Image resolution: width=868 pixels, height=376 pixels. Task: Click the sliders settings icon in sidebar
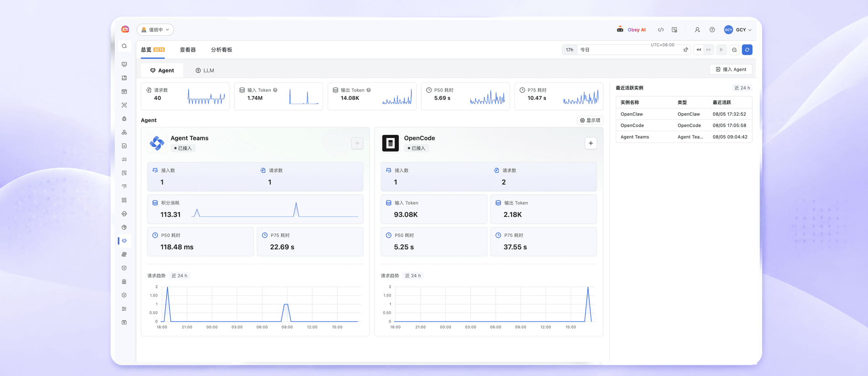click(x=124, y=309)
